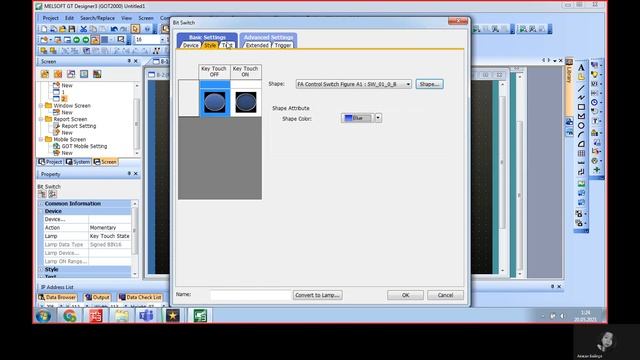Select the Arc drawing tool

581,134
